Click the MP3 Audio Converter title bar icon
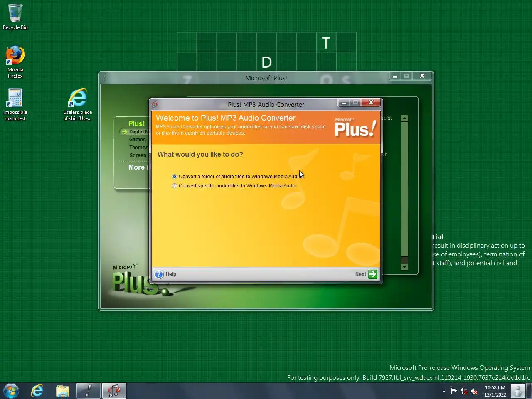The image size is (532, 399). [x=155, y=104]
